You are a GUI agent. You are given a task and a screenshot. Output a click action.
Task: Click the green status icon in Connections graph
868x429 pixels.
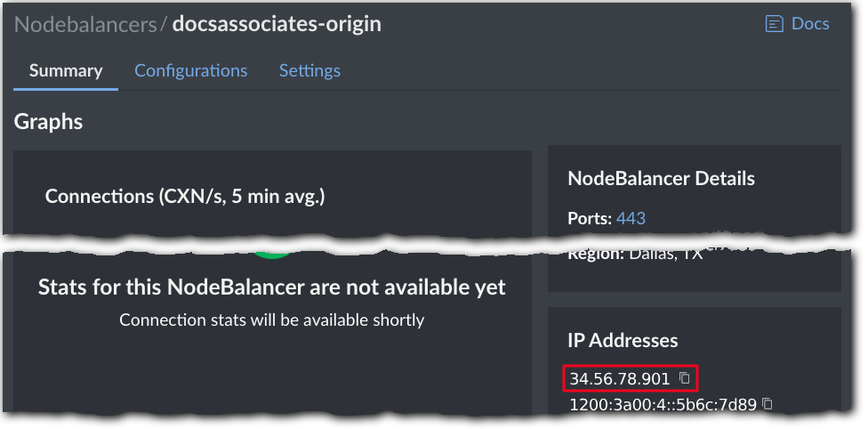coord(275,255)
